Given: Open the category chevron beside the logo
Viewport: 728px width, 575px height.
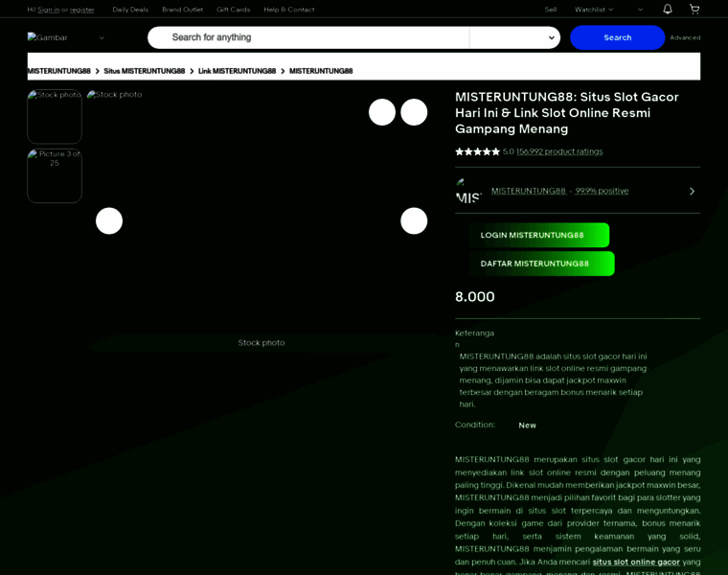Looking at the screenshot, I should (102, 37).
